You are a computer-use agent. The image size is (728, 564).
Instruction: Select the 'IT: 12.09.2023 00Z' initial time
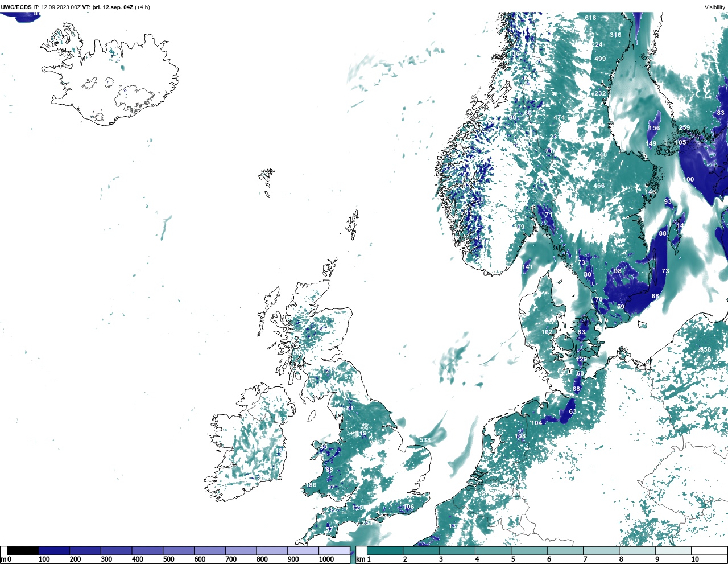(57, 7)
